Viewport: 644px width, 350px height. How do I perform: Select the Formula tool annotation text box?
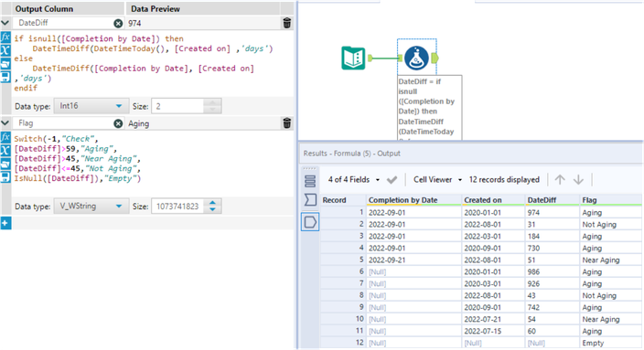(429, 108)
